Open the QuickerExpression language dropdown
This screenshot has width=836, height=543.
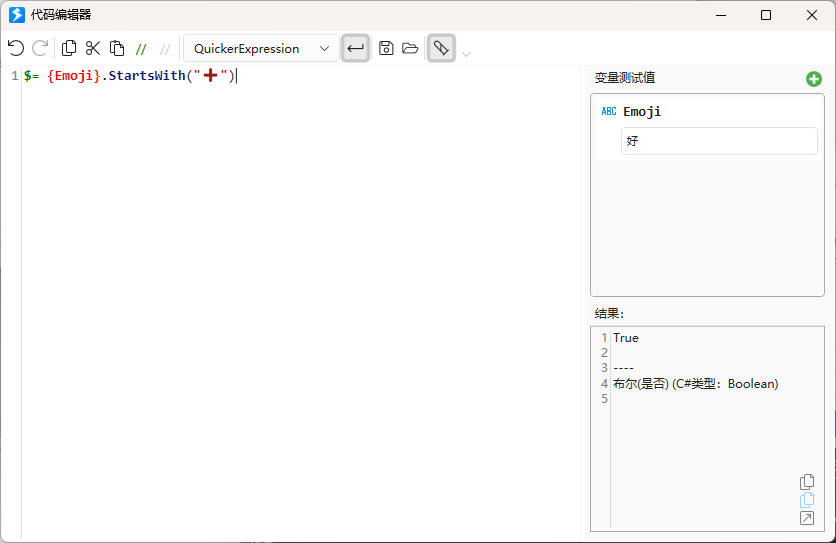(x=261, y=49)
